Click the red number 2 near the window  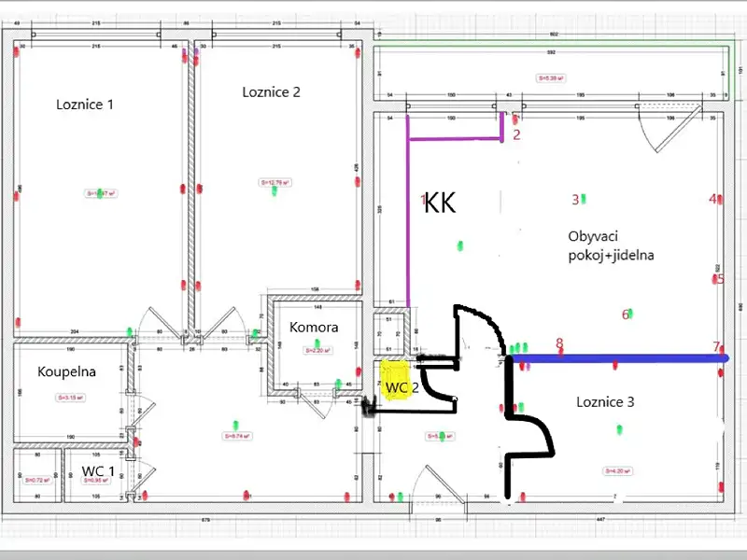pos(516,134)
